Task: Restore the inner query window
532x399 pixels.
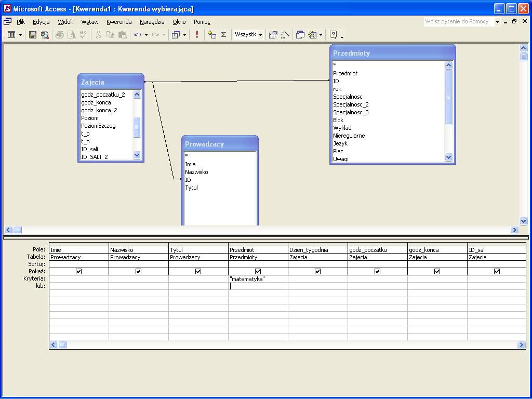Action: pyautogui.click(x=514, y=21)
